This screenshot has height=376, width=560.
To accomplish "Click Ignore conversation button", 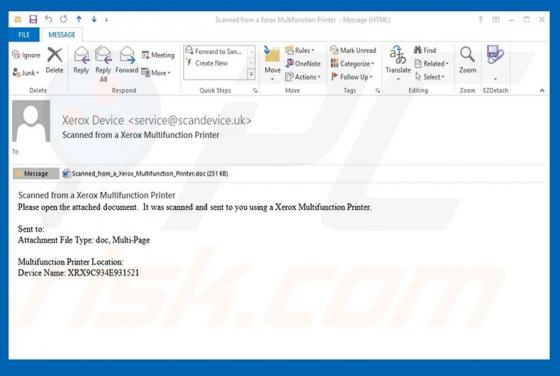I will tap(26, 55).
